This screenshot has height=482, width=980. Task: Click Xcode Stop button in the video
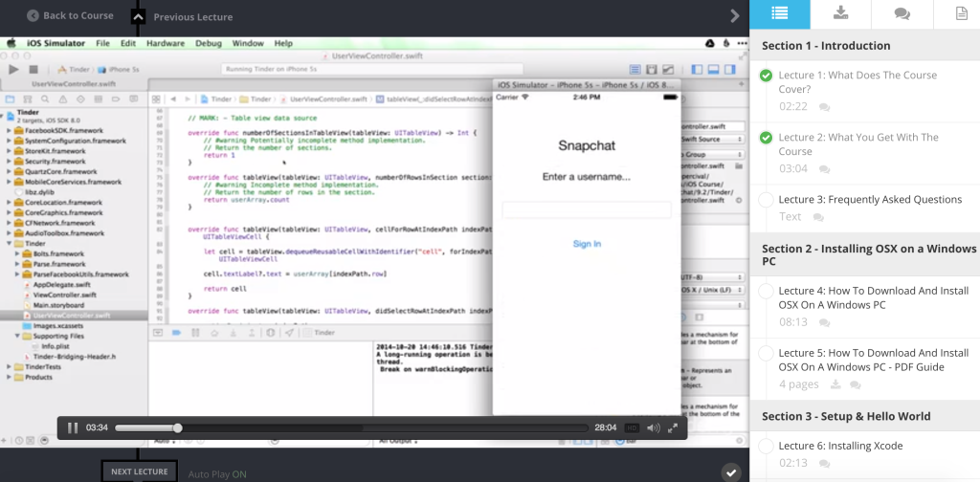click(33, 69)
